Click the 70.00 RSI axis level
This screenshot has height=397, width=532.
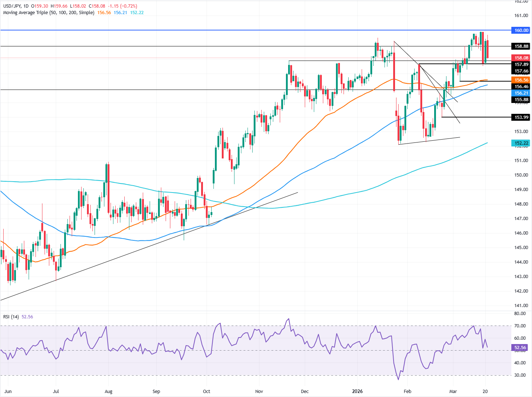pyautogui.click(x=520, y=326)
